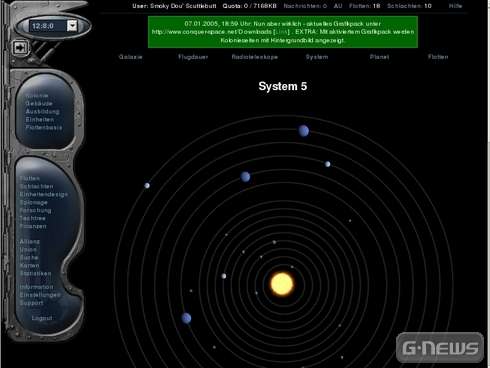Click the Quota: 0 / 7168KB text

[250, 6]
